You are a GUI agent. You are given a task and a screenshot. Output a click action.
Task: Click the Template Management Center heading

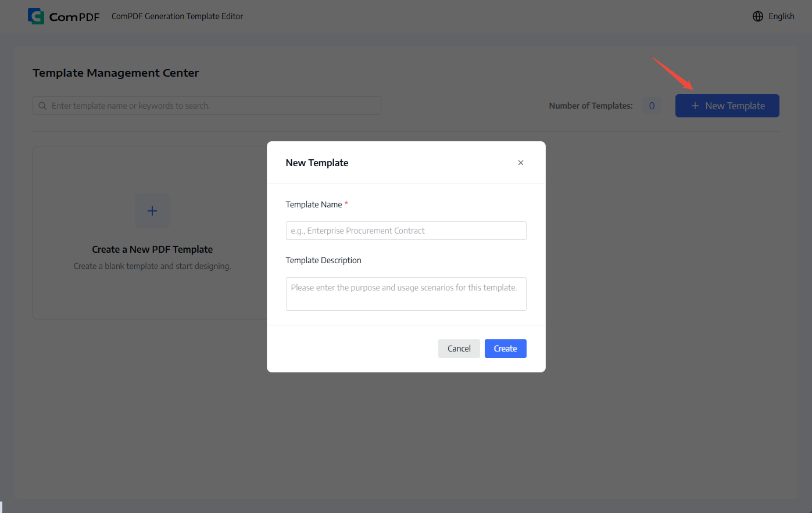click(x=116, y=73)
